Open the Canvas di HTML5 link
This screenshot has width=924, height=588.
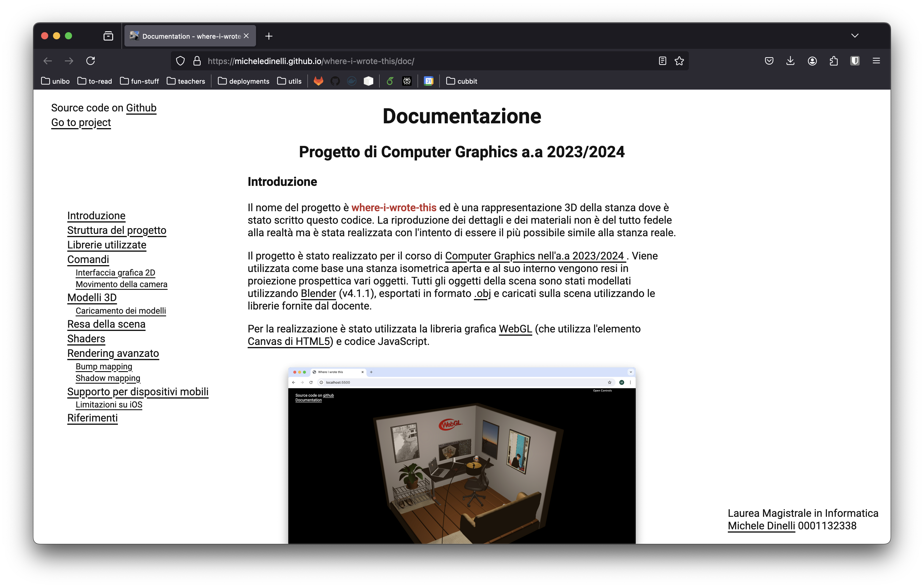(x=289, y=342)
